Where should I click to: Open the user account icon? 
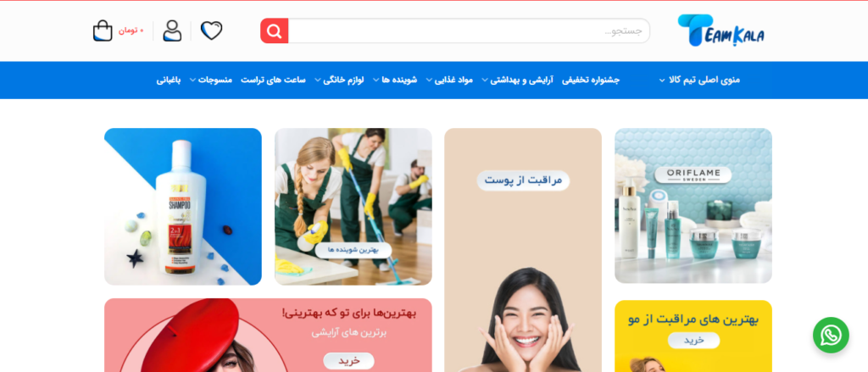(172, 31)
